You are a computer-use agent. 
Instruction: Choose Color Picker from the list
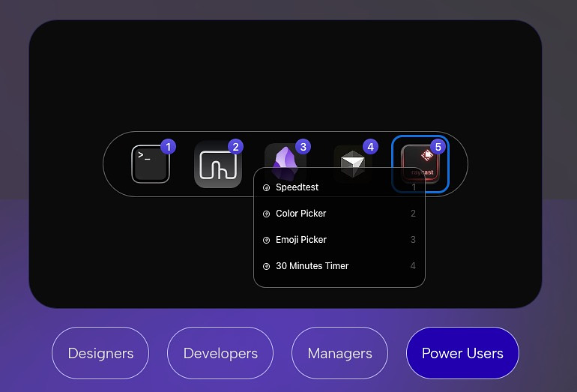pyautogui.click(x=339, y=214)
